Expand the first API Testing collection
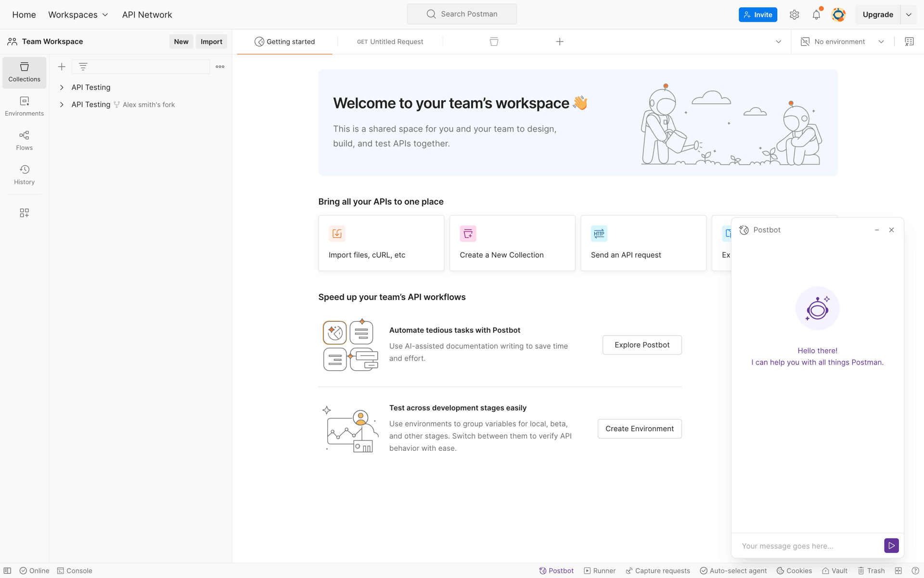 click(x=62, y=87)
